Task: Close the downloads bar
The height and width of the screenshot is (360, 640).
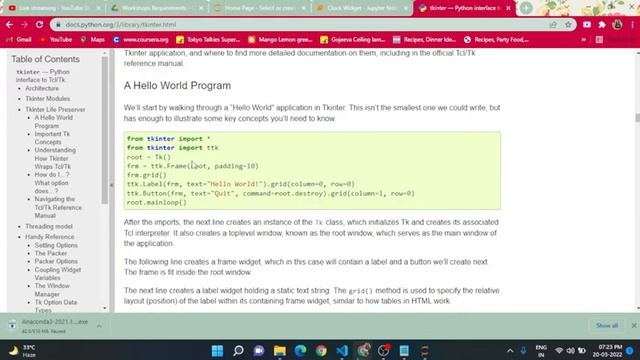Action: (x=633, y=326)
